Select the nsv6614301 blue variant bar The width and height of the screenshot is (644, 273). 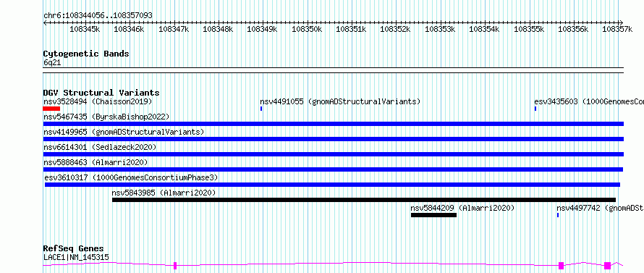[334, 154]
